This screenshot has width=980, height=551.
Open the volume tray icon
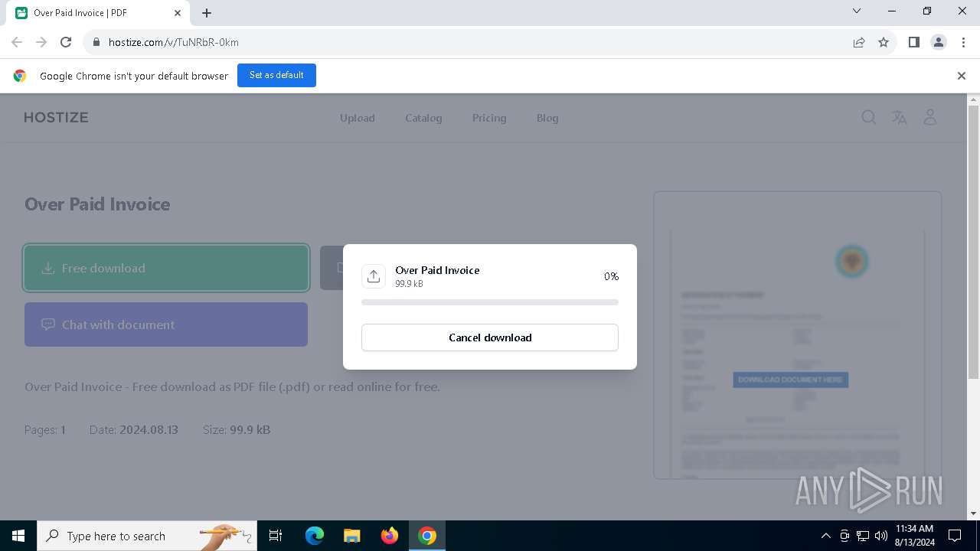click(880, 536)
